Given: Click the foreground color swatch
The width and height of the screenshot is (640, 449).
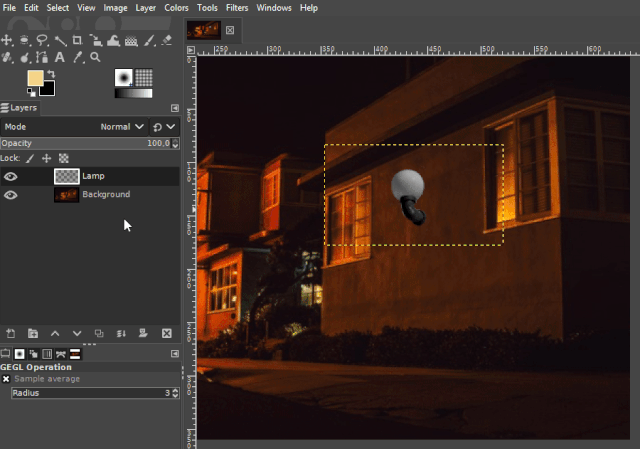Looking at the screenshot, I should (x=35, y=78).
